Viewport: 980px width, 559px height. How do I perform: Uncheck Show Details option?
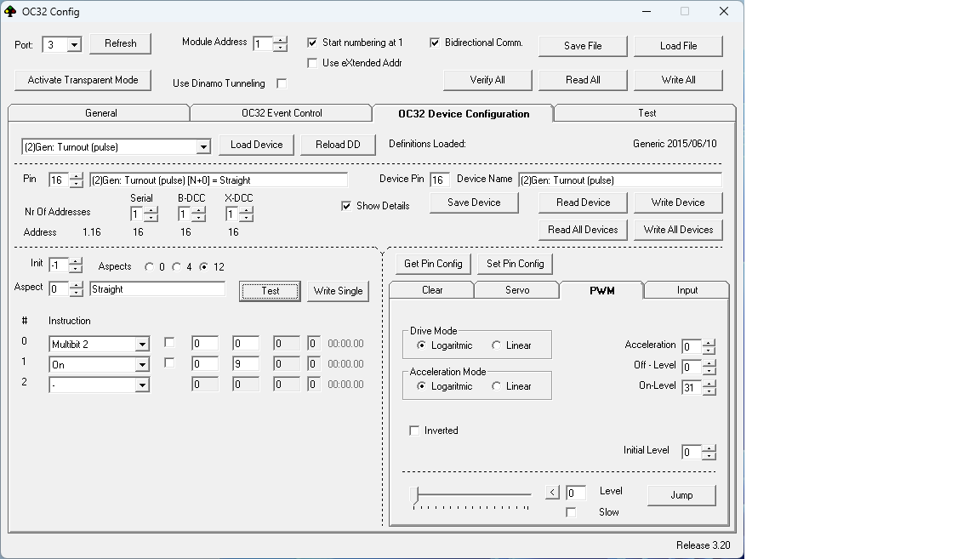point(346,206)
